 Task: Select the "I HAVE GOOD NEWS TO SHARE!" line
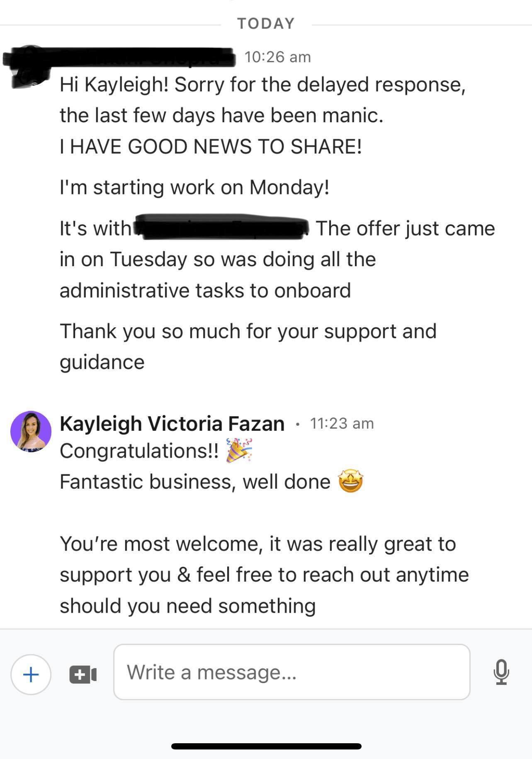click(211, 146)
